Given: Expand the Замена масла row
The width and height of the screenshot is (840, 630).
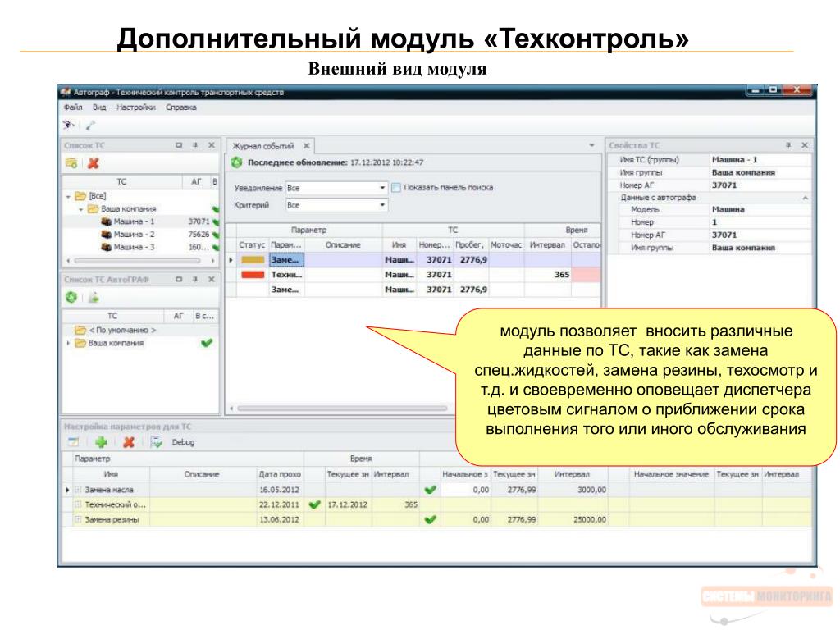Looking at the screenshot, I should tap(78, 490).
